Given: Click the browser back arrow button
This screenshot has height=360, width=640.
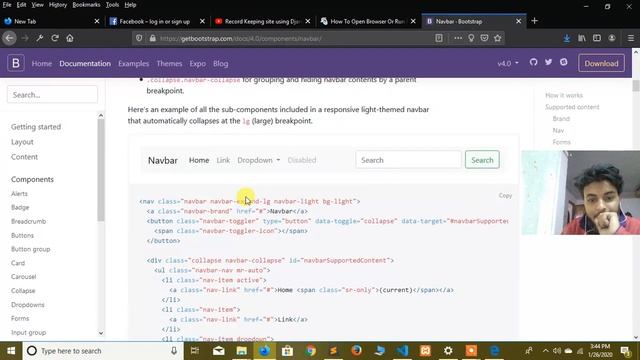Looking at the screenshot, I should pos(9,38).
